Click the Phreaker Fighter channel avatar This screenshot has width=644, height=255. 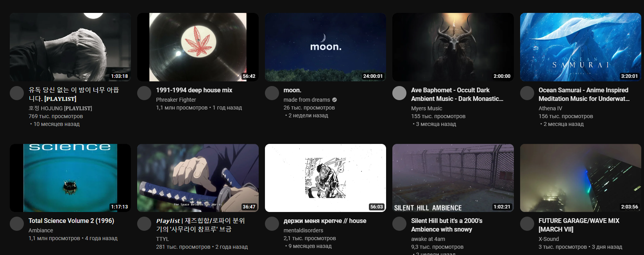(x=144, y=93)
